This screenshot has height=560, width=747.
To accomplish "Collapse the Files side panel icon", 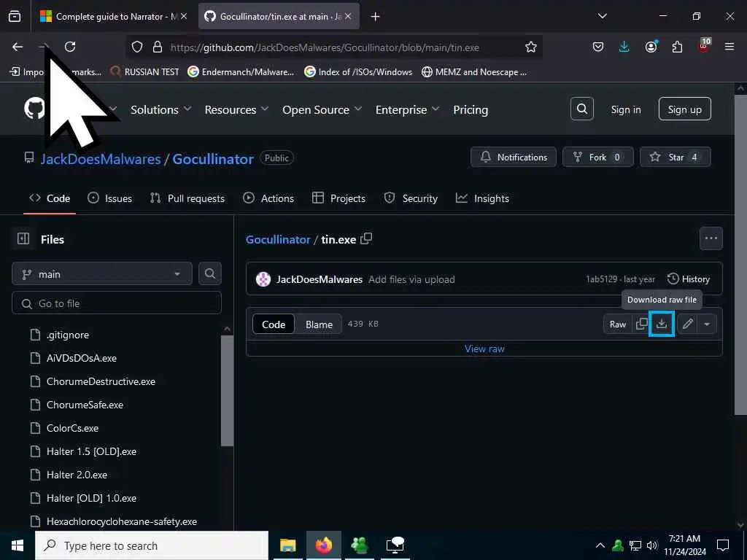I will [x=23, y=238].
